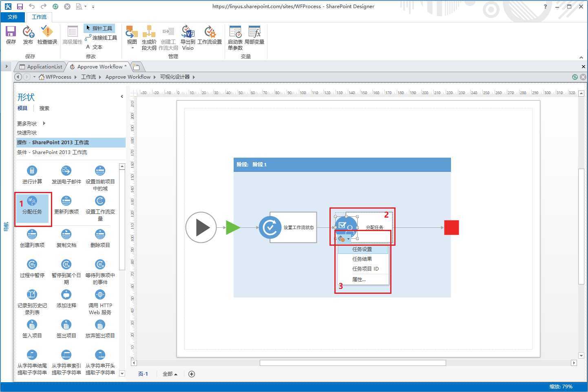
Task: Pick the 设置当前项目中的域 shape
Action: (100, 178)
